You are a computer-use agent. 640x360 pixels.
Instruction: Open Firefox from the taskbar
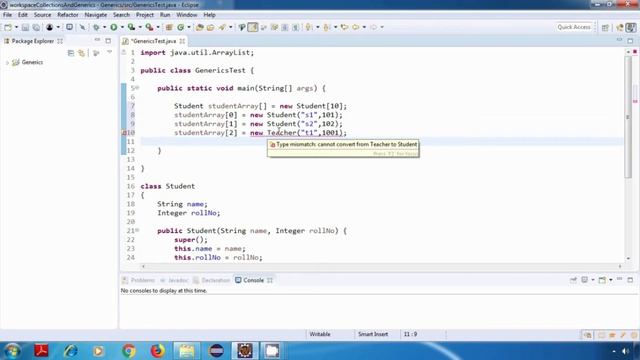[158, 351]
